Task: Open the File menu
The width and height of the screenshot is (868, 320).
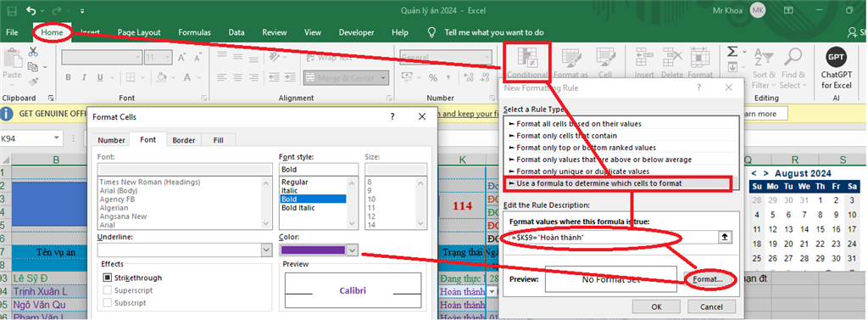Action: point(12,33)
